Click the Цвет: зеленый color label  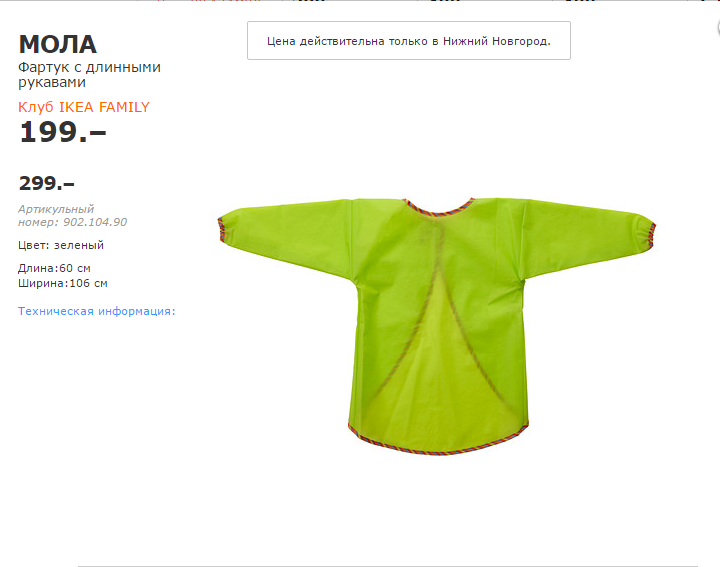(61, 245)
